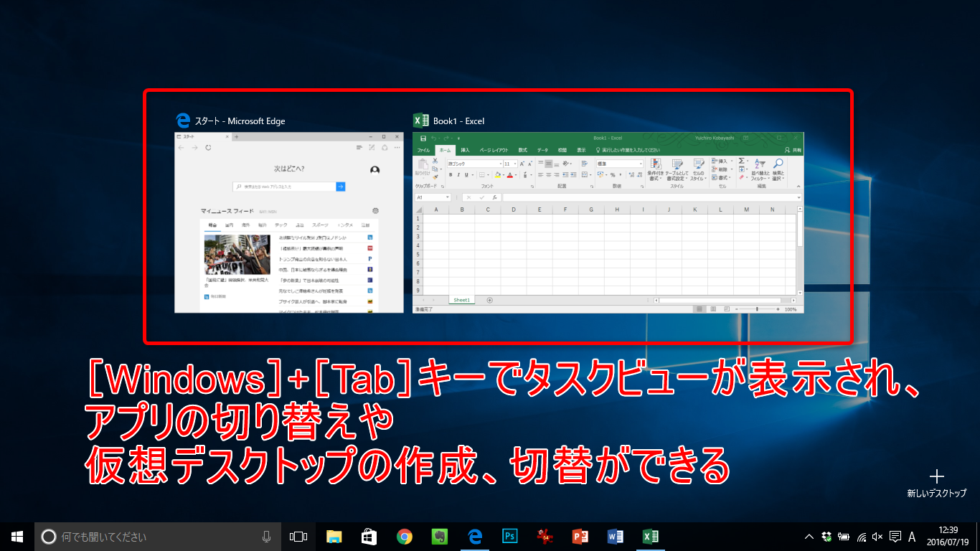Screen dimensions: 980x551
Task: Switch to Excel via taskbar icon
Action: click(650, 536)
